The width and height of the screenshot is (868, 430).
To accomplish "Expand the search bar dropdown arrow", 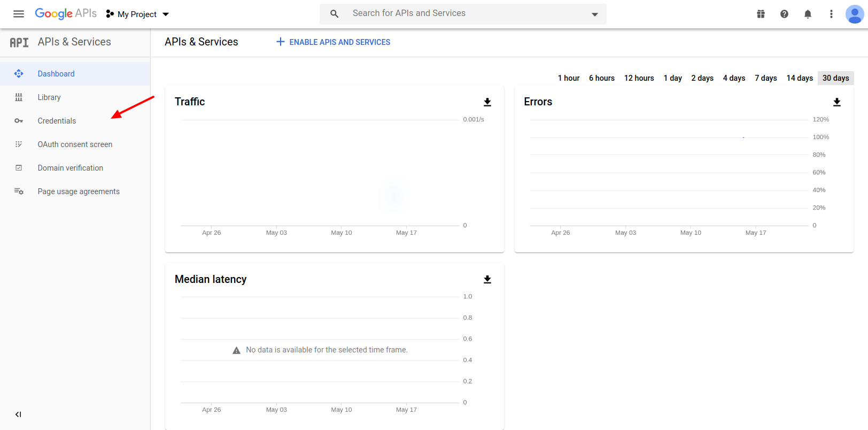I will point(594,14).
